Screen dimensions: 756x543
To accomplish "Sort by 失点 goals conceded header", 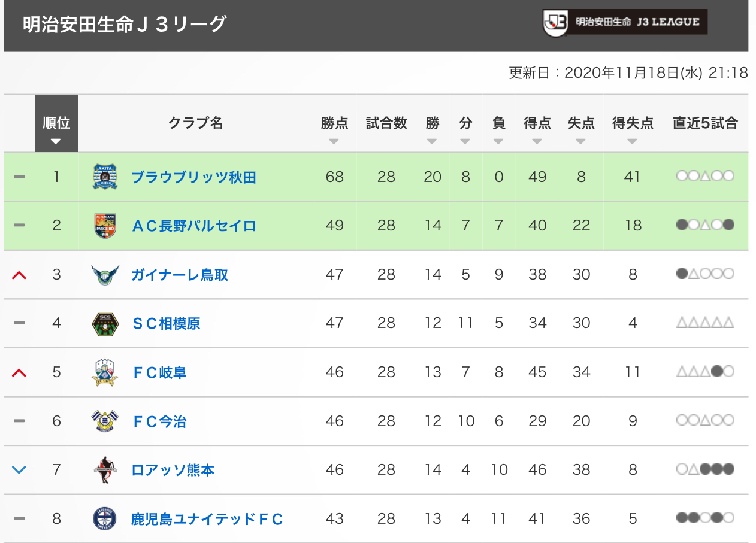I will [581, 124].
